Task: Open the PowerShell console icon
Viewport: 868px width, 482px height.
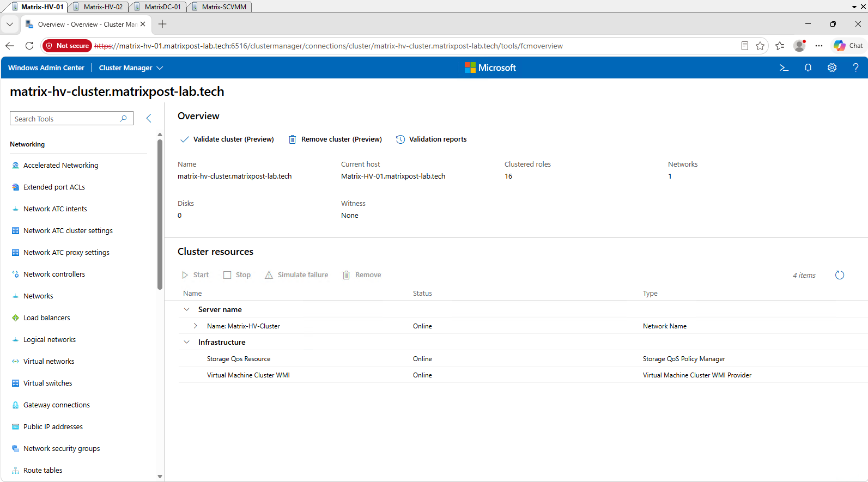Action: point(784,68)
